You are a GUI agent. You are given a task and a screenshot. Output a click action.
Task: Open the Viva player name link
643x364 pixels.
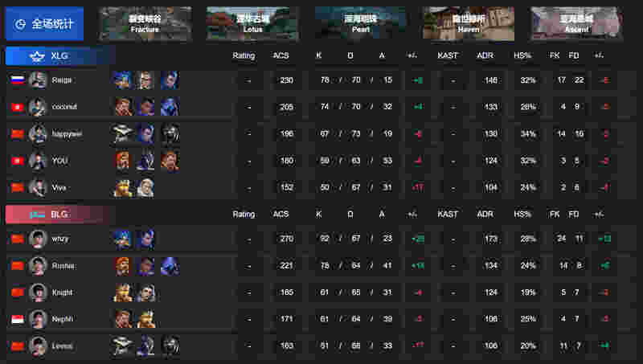(x=59, y=188)
